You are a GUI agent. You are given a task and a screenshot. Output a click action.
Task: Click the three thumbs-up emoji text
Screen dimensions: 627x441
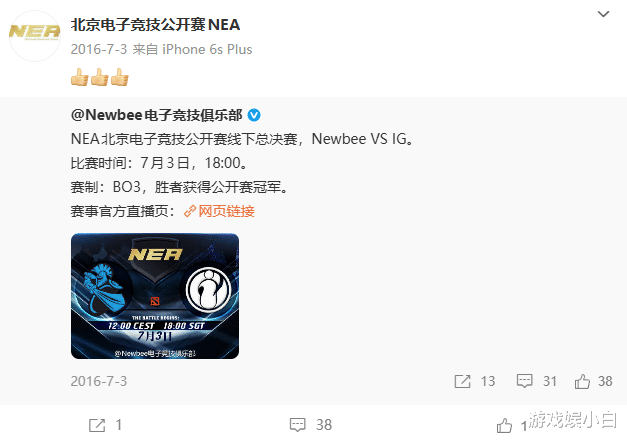(x=100, y=77)
